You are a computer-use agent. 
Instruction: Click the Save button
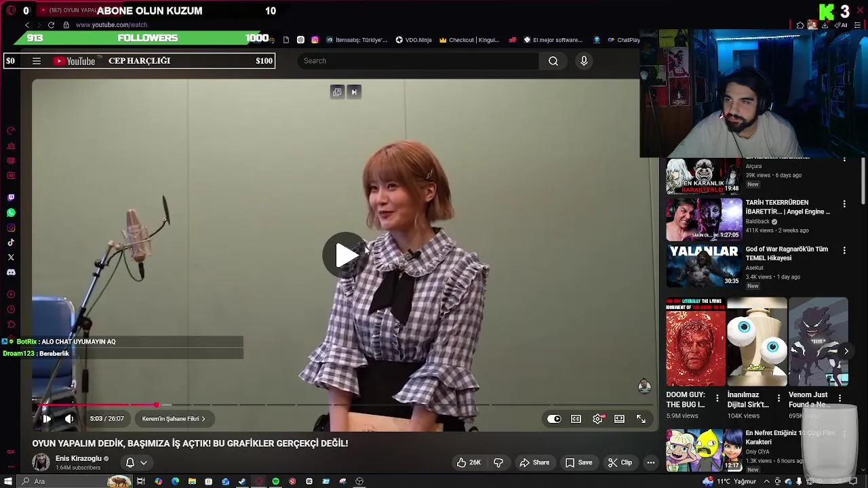[x=578, y=462]
